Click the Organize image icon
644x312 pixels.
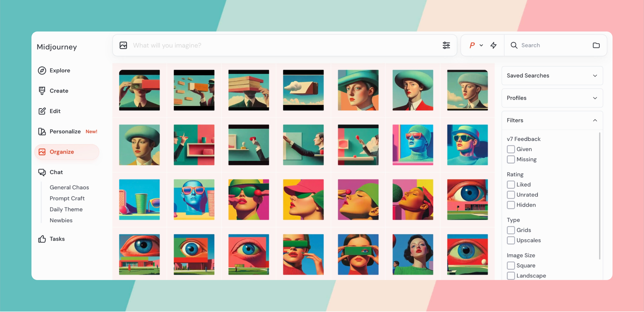pyautogui.click(x=42, y=152)
